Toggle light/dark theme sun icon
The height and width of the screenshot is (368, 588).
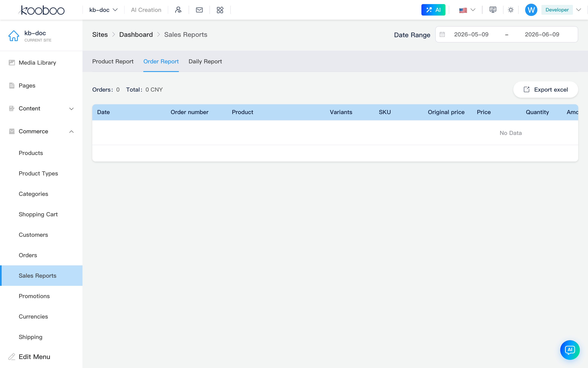(511, 10)
